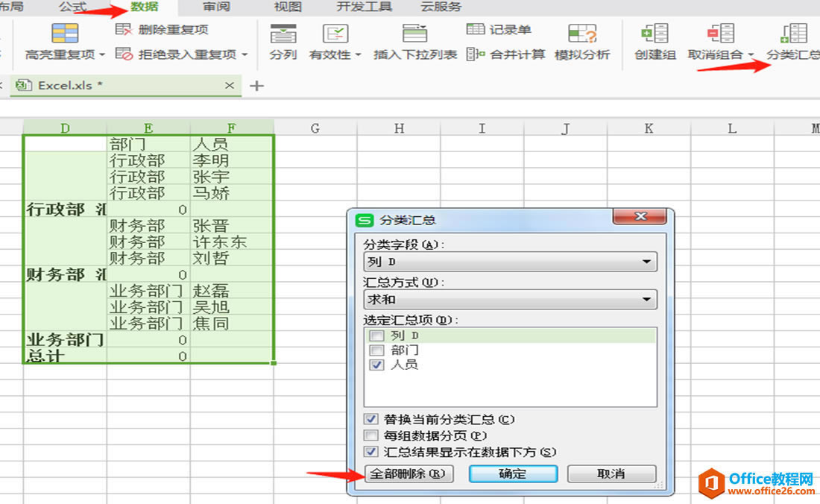The height and width of the screenshot is (504, 820).
Task: Toggle 替换当前分类汇总 checkbox
Action: coord(370,419)
